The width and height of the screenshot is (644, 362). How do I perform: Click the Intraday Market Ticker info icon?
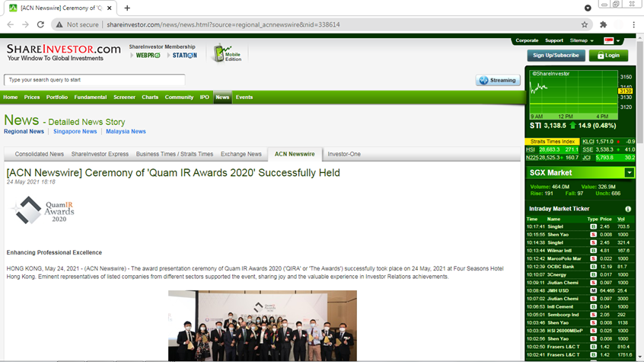point(628,209)
